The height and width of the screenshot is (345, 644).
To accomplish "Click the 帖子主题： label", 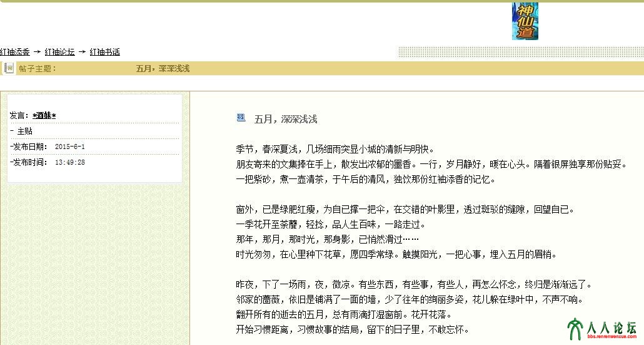I will pos(38,69).
